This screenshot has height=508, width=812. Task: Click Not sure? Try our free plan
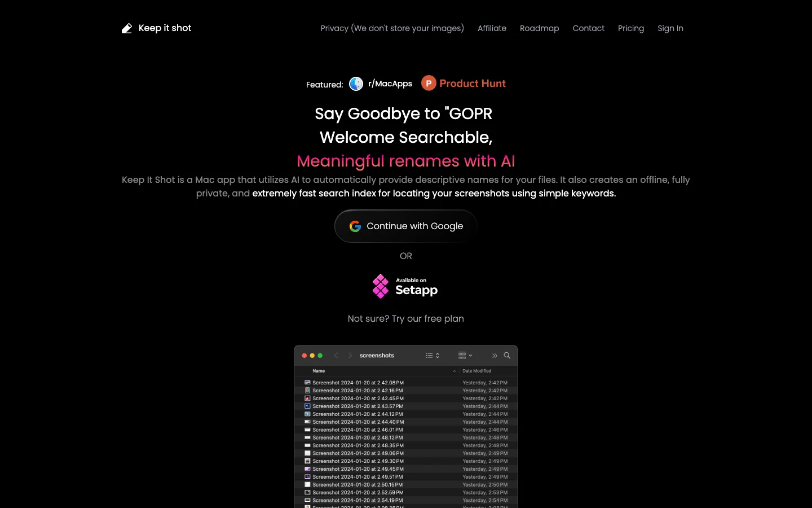point(406,318)
